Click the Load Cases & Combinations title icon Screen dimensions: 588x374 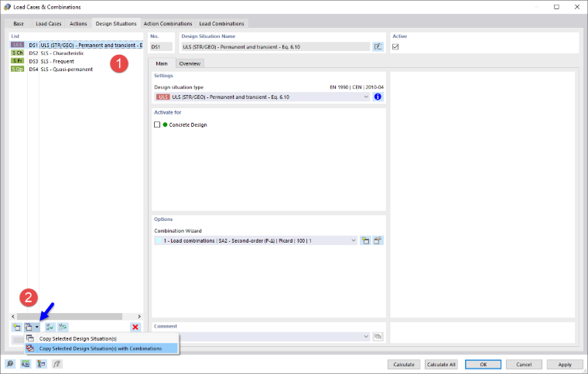[7, 7]
